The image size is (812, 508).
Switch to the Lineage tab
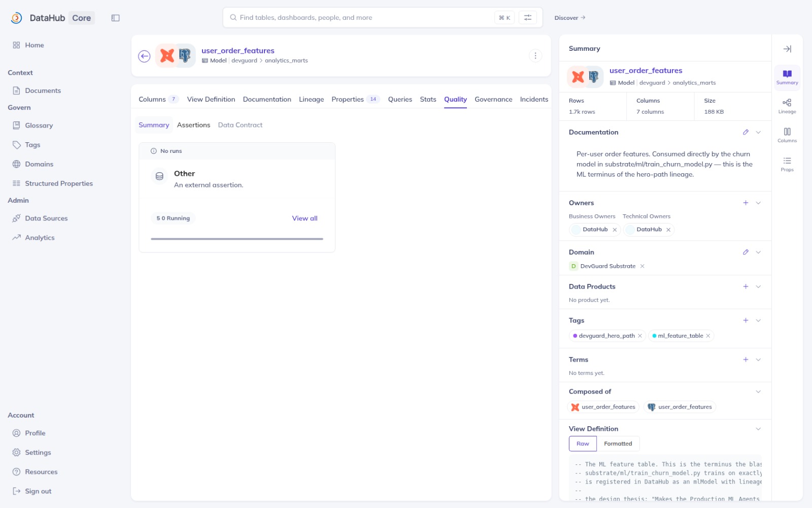point(311,100)
